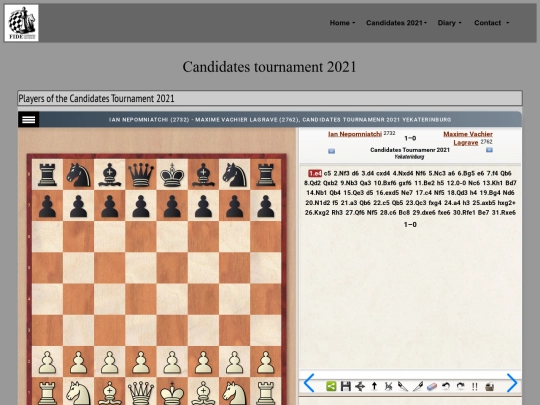Select the white pawn on e2
Image resolution: width=540 pixels, height=405 pixels.
(172, 362)
